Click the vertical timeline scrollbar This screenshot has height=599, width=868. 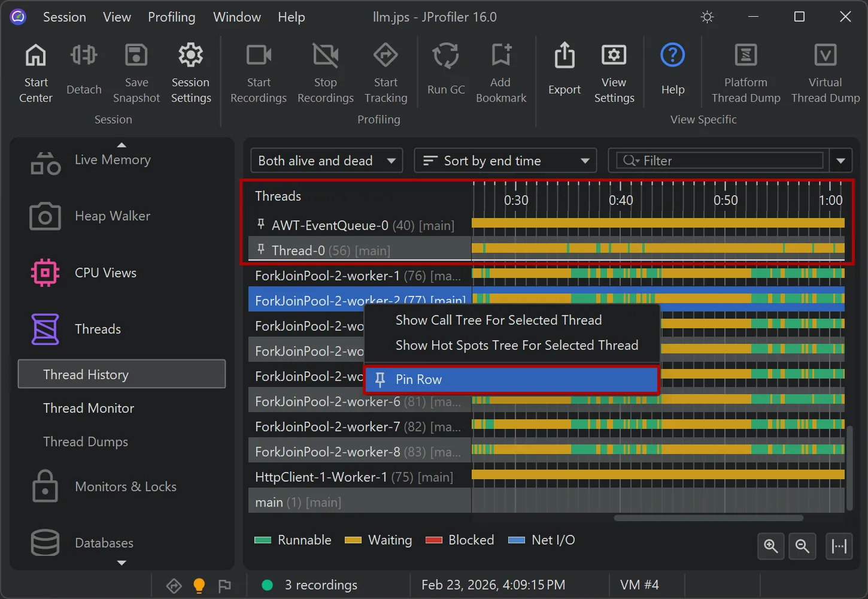(850, 467)
